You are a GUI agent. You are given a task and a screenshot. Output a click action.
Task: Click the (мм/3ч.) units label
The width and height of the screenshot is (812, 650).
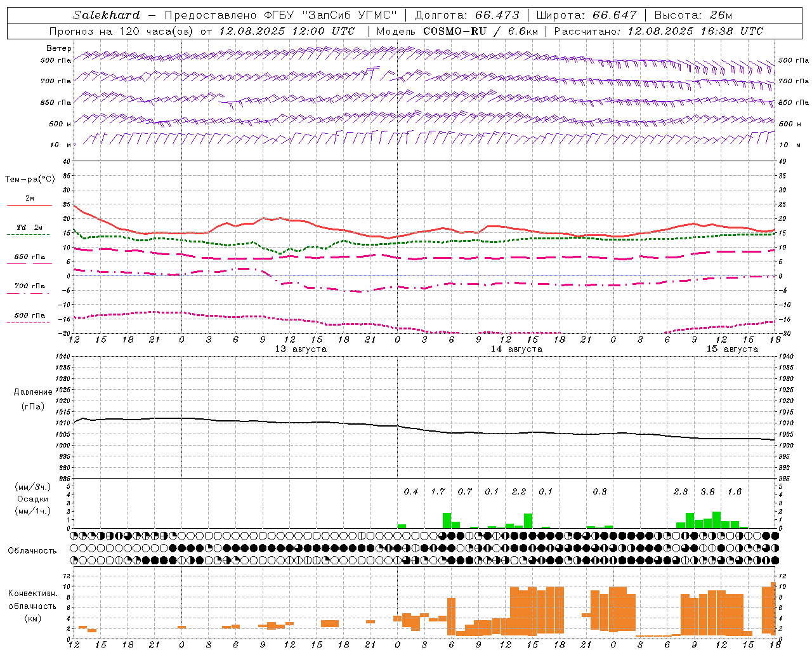(32, 487)
